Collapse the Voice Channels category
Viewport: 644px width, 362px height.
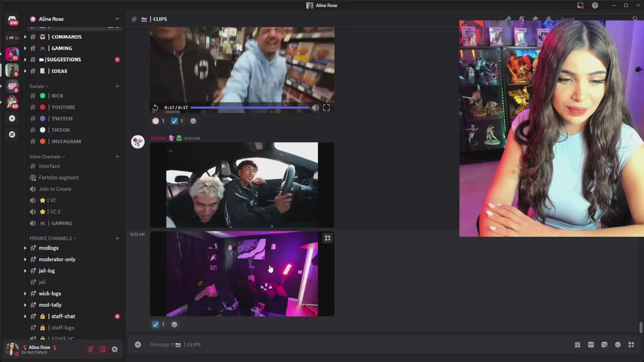click(47, 156)
